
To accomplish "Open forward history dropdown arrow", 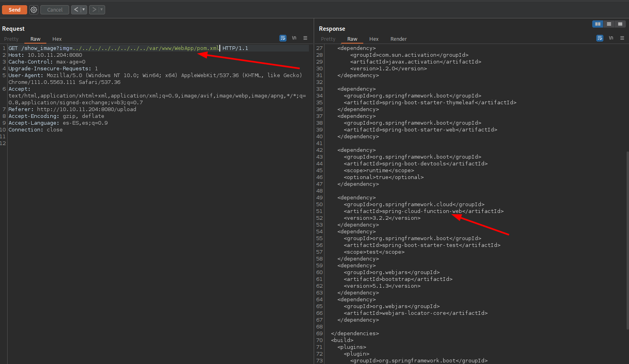I will coord(102,10).
